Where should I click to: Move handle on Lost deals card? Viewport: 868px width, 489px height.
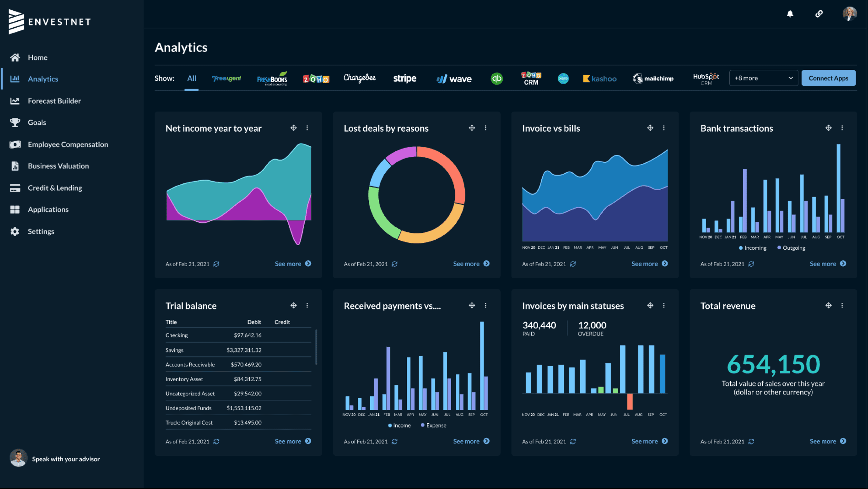coord(472,128)
